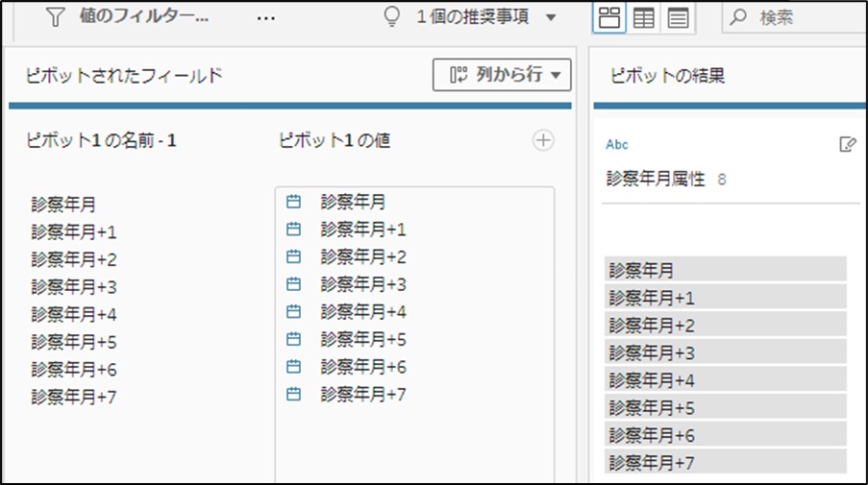Click the plus icon beside ピボット1の値
This screenshot has width=868, height=485.
543,141
